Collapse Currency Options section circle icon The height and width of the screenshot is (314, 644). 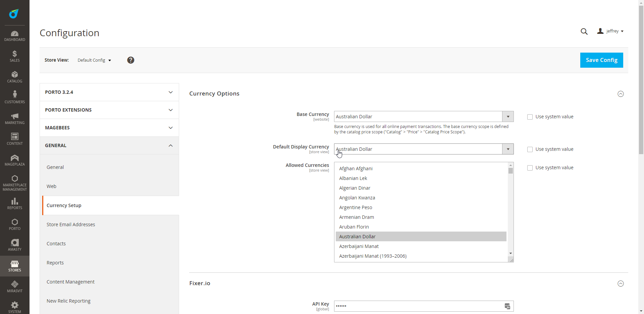(x=621, y=94)
